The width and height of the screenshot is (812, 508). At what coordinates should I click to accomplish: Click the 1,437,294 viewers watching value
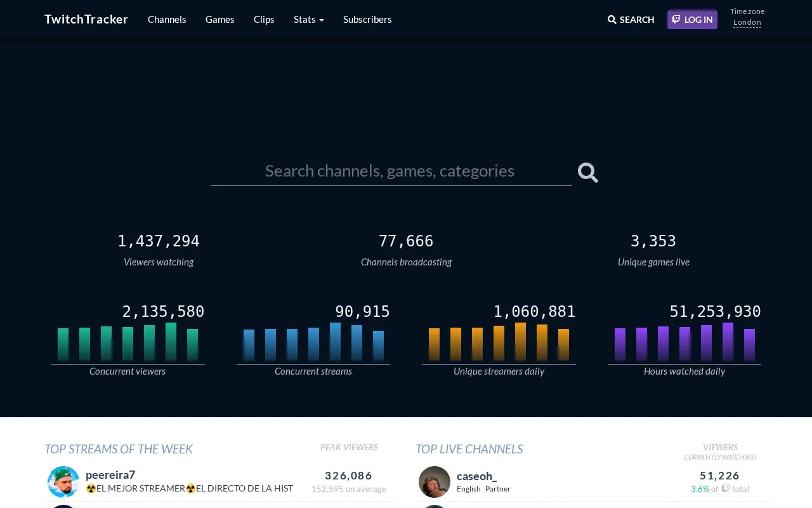(159, 241)
